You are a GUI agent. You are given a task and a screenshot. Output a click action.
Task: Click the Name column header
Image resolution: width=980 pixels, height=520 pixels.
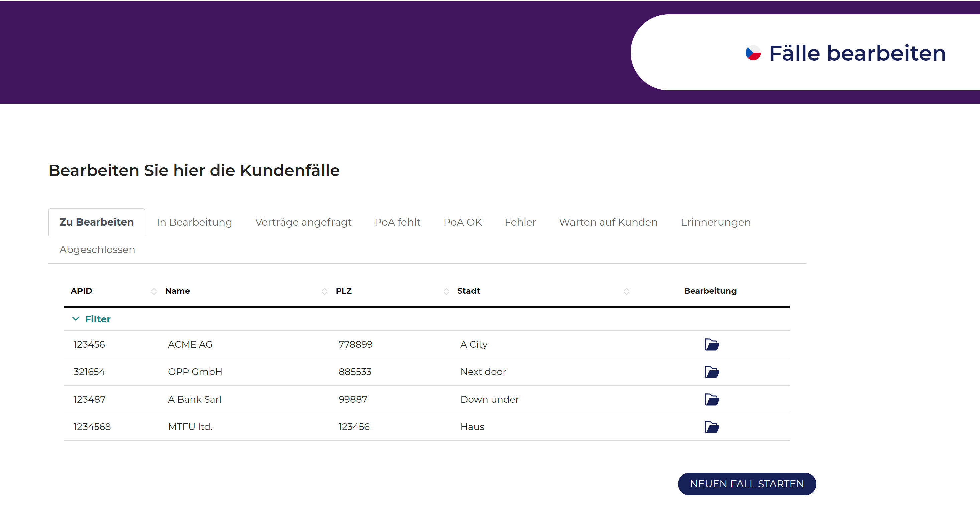(177, 291)
